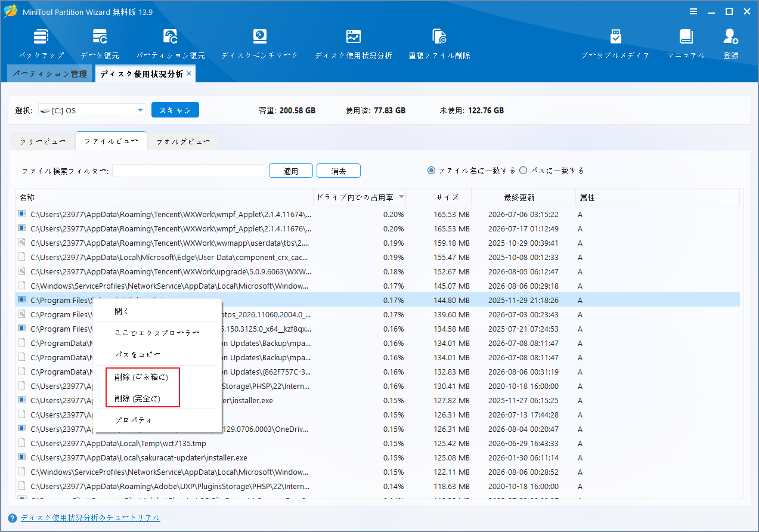Screen dimensions: 759x532
Task: Select the 159.18 MB size cell
Action: 450,243
